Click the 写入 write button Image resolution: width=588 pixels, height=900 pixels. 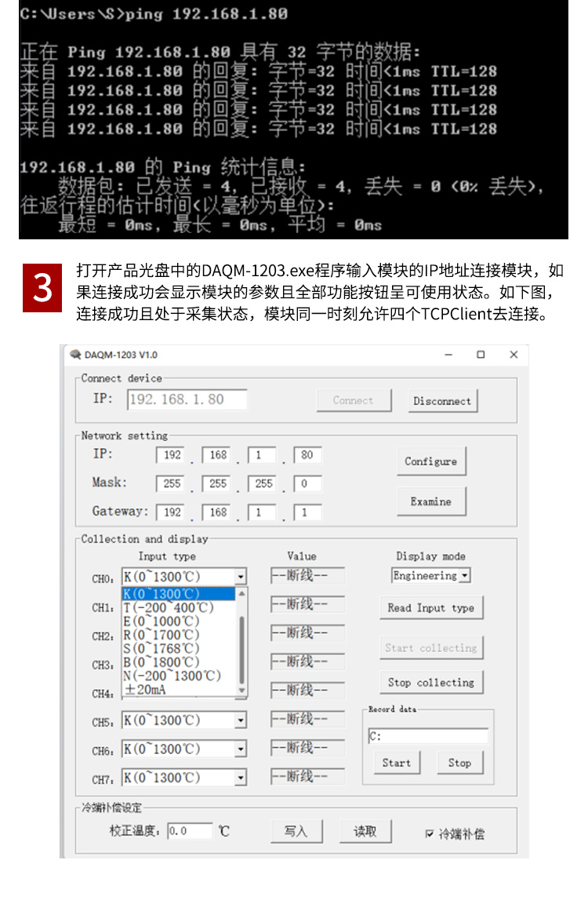tap(296, 830)
